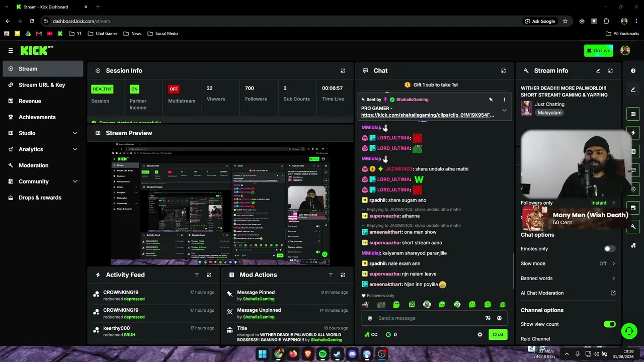
Task: Open the 7TV emote picker
Action: pos(488,318)
